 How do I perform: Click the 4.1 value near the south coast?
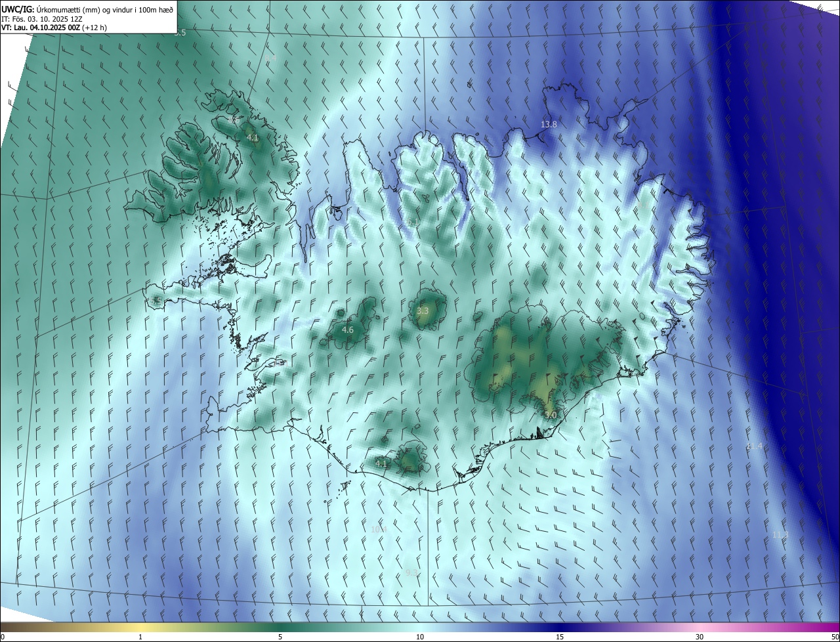[381, 463]
